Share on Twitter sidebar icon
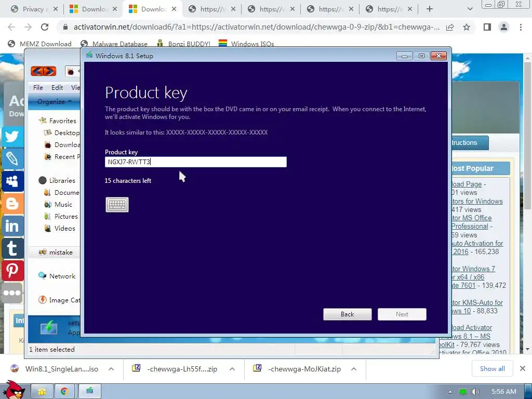The image size is (532, 399). click(12, 137)
